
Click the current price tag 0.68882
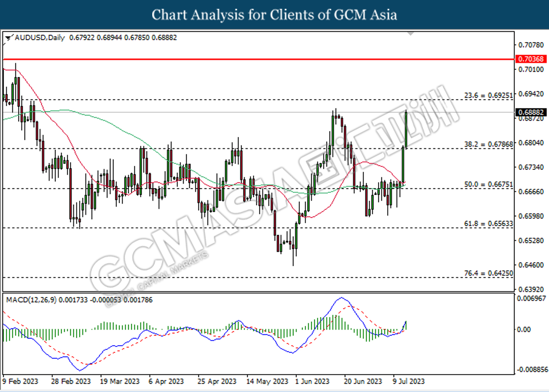point(531,112)
